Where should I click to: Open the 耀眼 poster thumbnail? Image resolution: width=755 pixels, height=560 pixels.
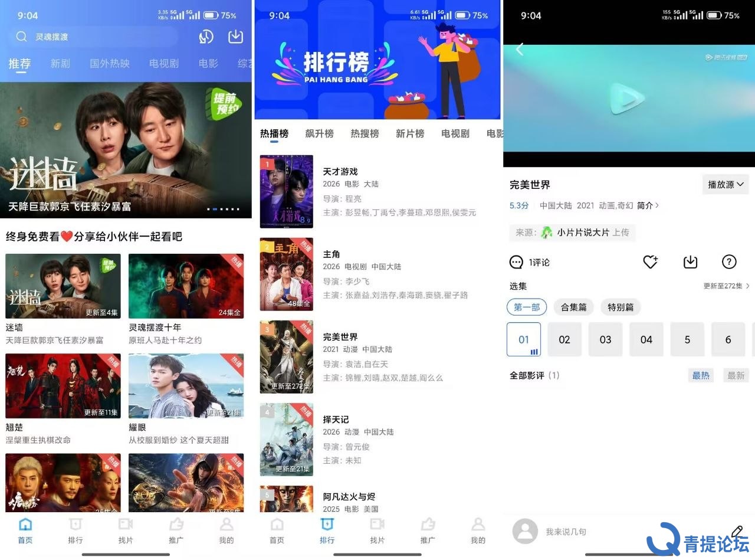point(186,386)
